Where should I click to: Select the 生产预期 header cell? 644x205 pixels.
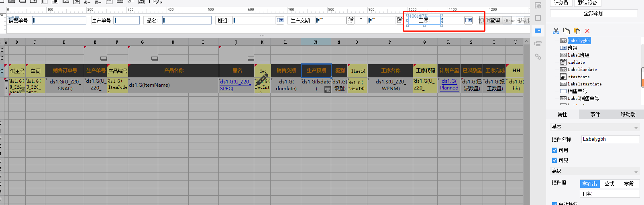pos(316,71)
